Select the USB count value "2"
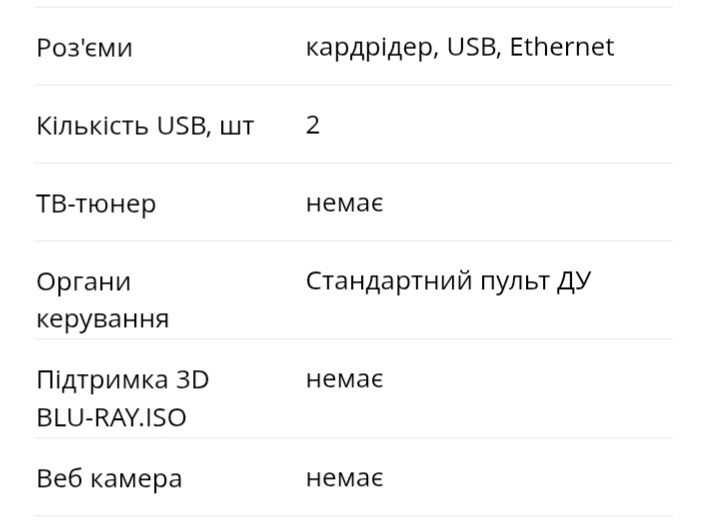Screen dimensions: 713x532 coord(313,126)
